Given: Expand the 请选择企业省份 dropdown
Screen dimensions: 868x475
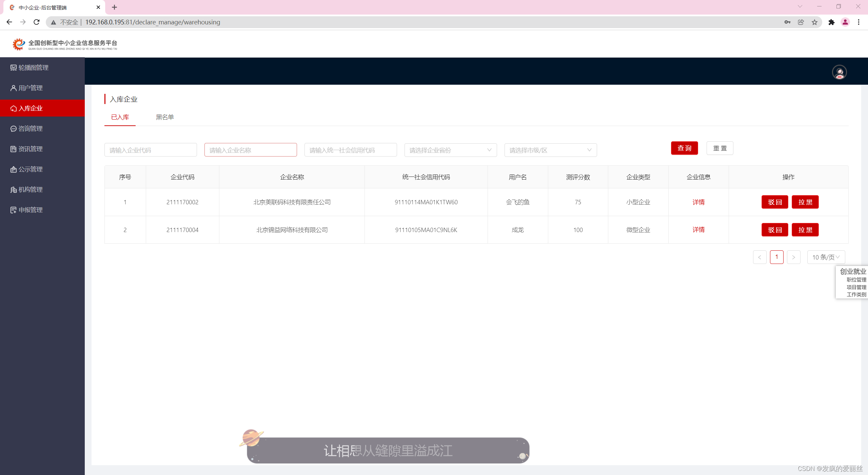Looking at the screenshot, I should pyautogui.click(x=450, y=150).
